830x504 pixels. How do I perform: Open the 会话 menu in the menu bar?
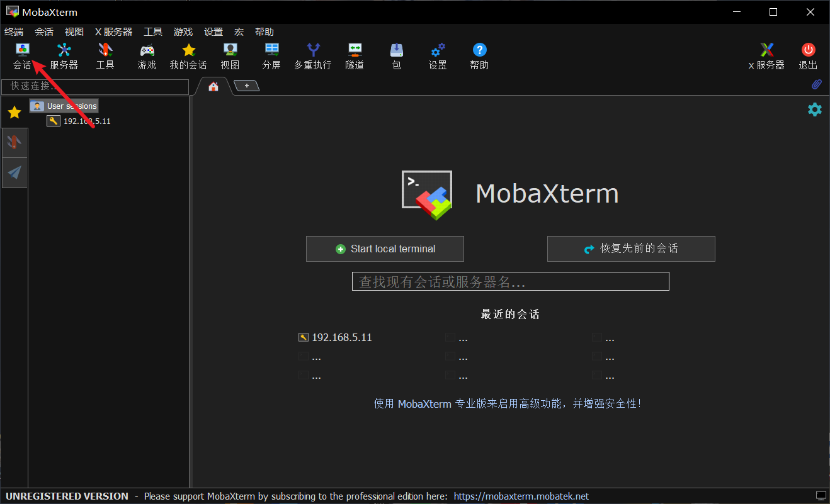point(44,31)
